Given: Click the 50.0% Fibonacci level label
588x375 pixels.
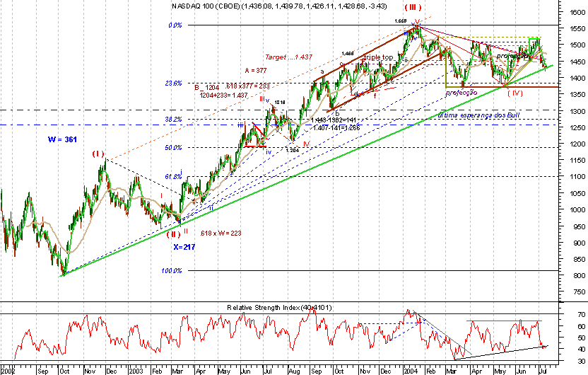Looking at the screenshot, I should pos(173,147).
